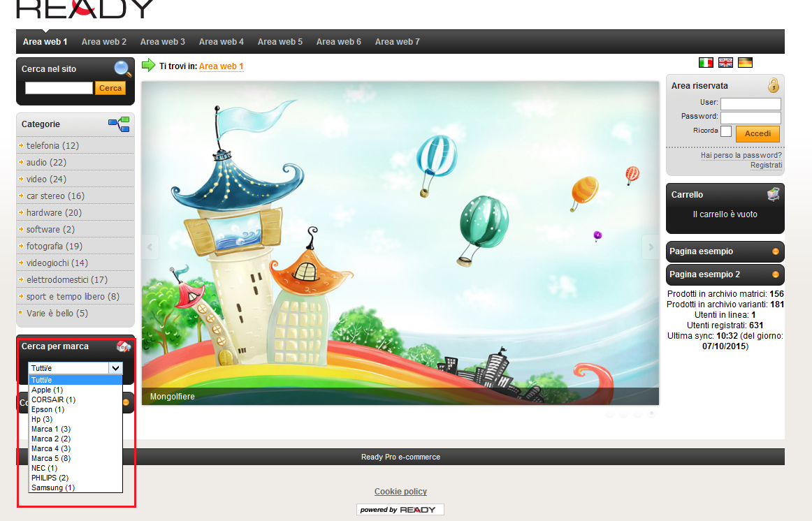812x521 pixels.
Task: Click the User input field
Action: click(751, 104)
